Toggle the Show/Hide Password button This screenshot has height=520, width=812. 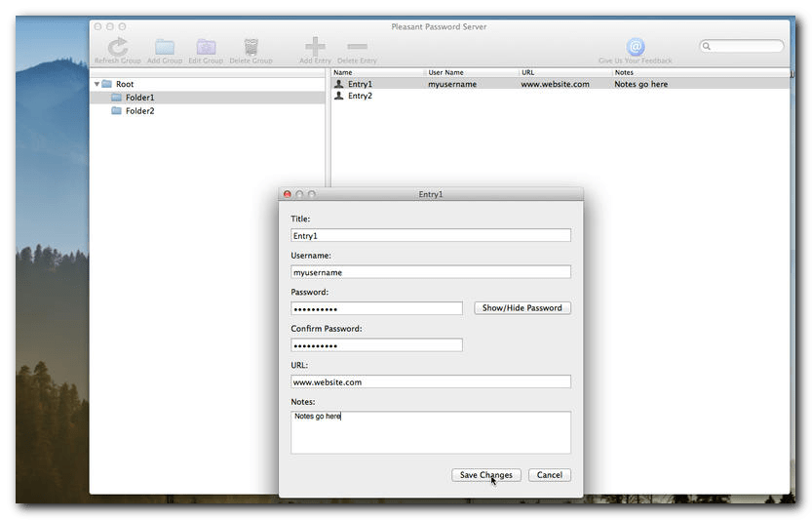522,308
